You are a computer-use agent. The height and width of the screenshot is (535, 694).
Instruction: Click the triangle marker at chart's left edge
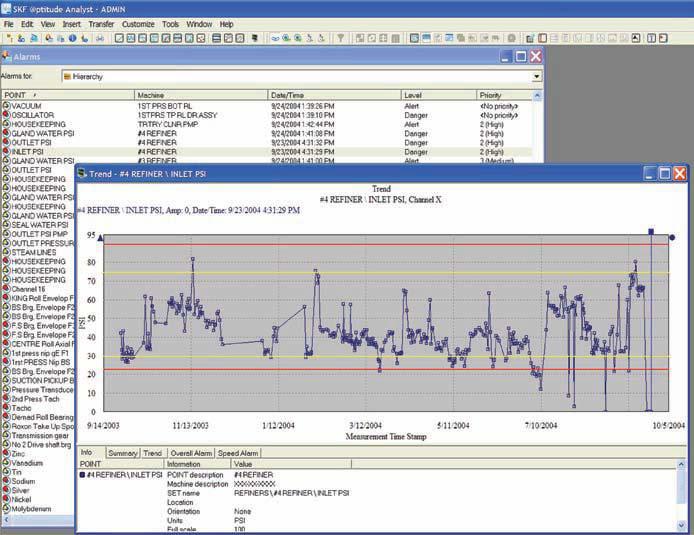pyautogui.click(x=100, y=238)
